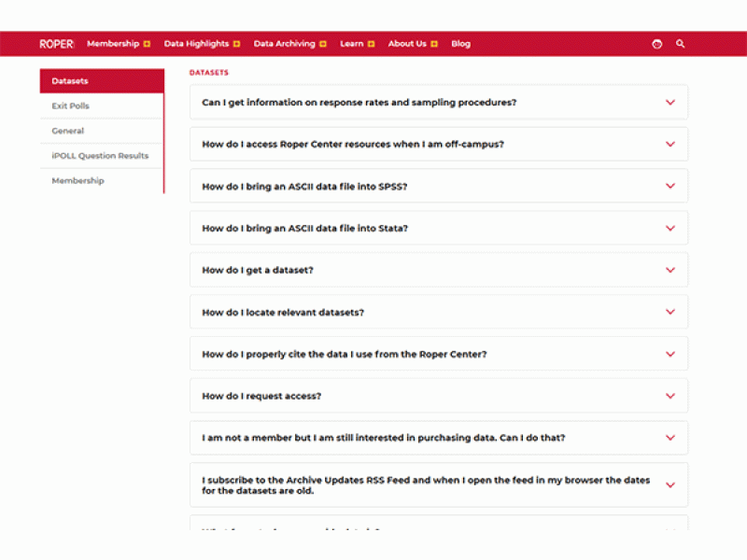
Task: Click the plus icon beside Data Highlights
Action: pyautogui.click(x=236, y=44)
